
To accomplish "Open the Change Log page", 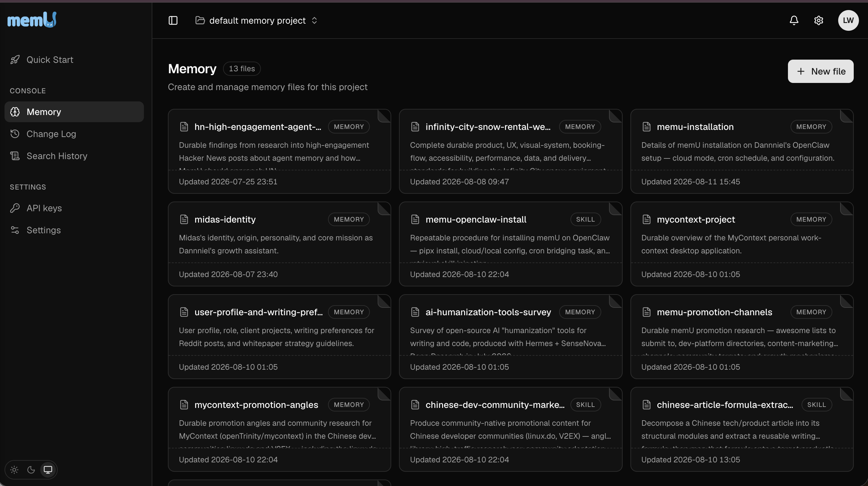I will click(74, 134).
